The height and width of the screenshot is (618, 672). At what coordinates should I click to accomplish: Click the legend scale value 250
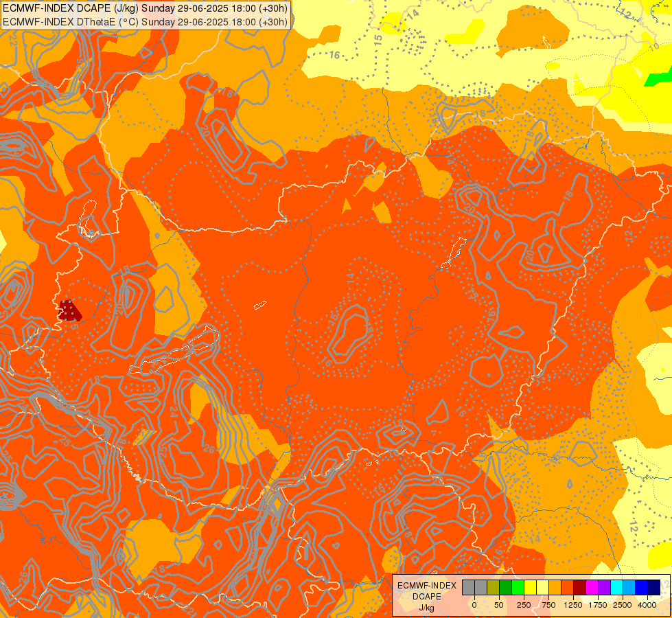pyautogui.click(x=524, y=605)
